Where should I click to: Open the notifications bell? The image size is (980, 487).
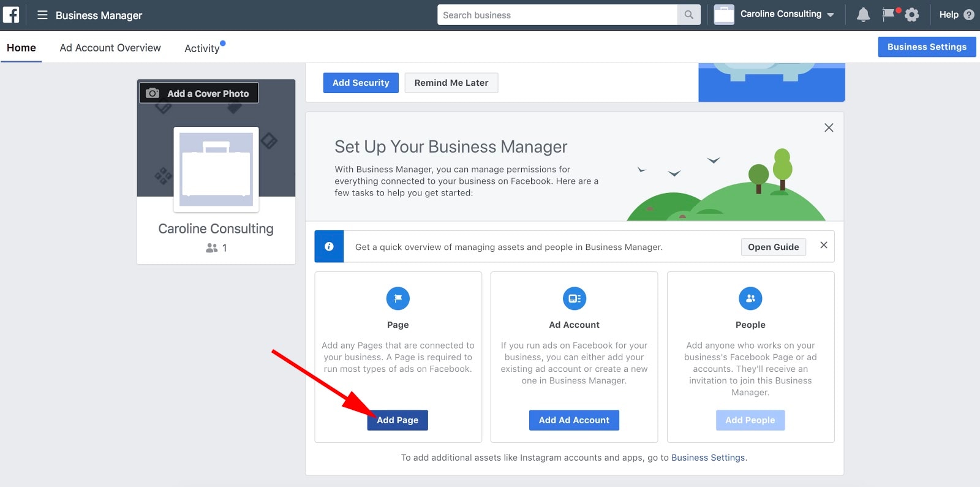[863, 15]
